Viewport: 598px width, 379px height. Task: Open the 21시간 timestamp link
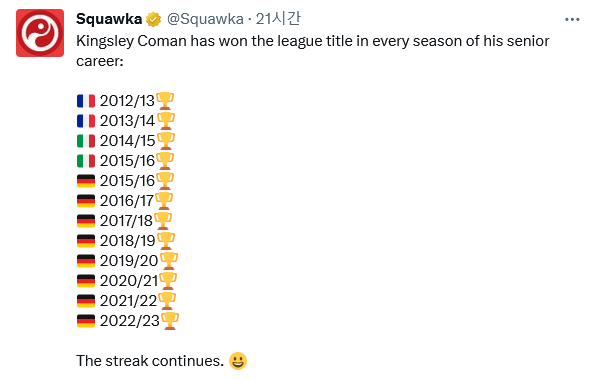278,18
